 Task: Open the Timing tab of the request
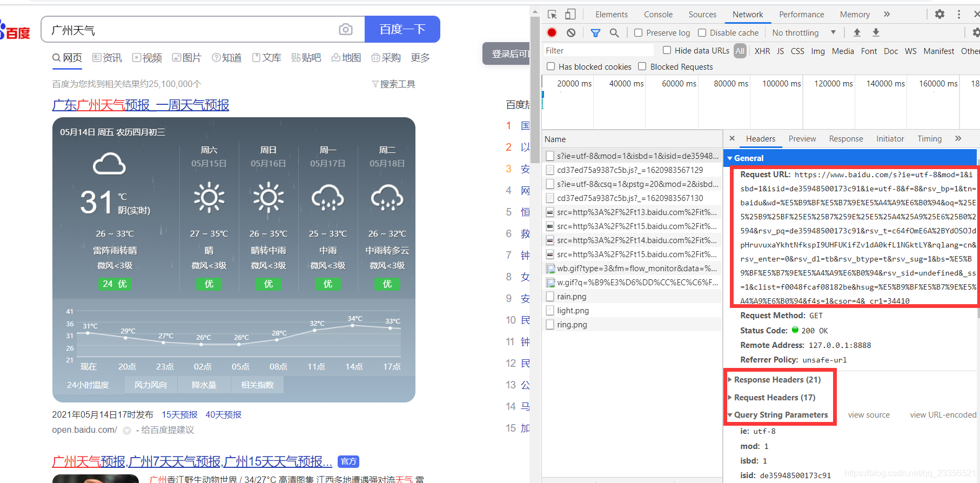tap(929, 139)
